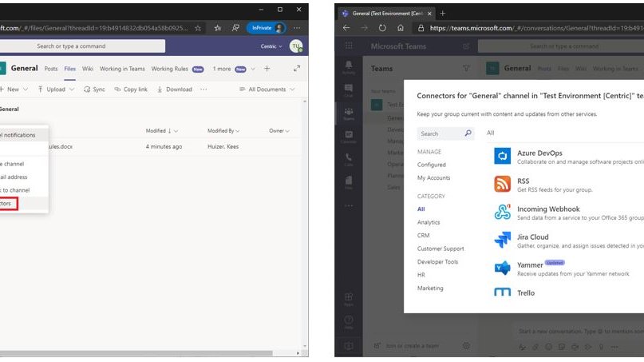
Task: Click the horizontal scrollbar in left window
Action: click(x=136, y=353)
